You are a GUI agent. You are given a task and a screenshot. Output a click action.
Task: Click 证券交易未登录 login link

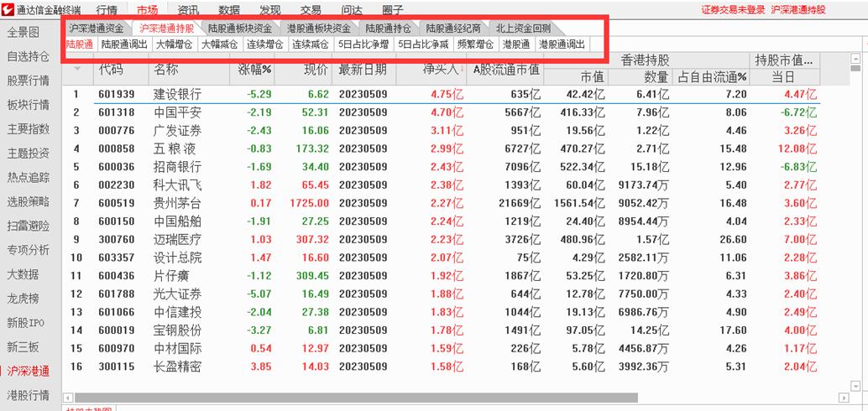click(733, 9)
